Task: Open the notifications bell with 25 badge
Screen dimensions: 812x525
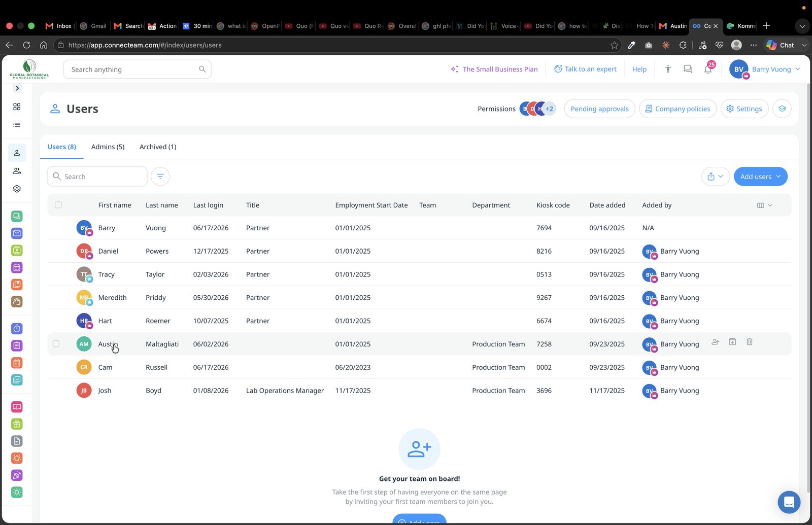Action: [x=708, y=69]
